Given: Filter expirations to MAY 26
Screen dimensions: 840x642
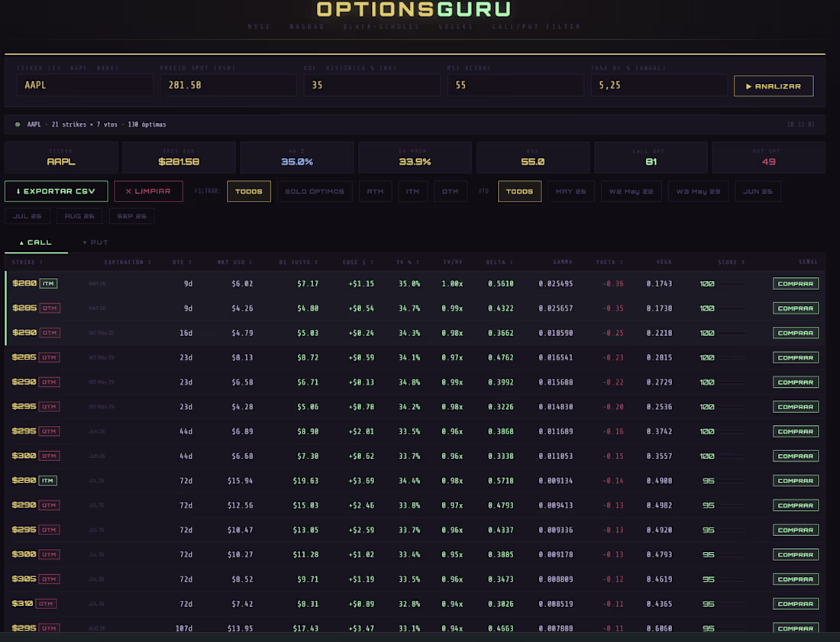Looking at the screenshot, I should (x=571, y=191).
